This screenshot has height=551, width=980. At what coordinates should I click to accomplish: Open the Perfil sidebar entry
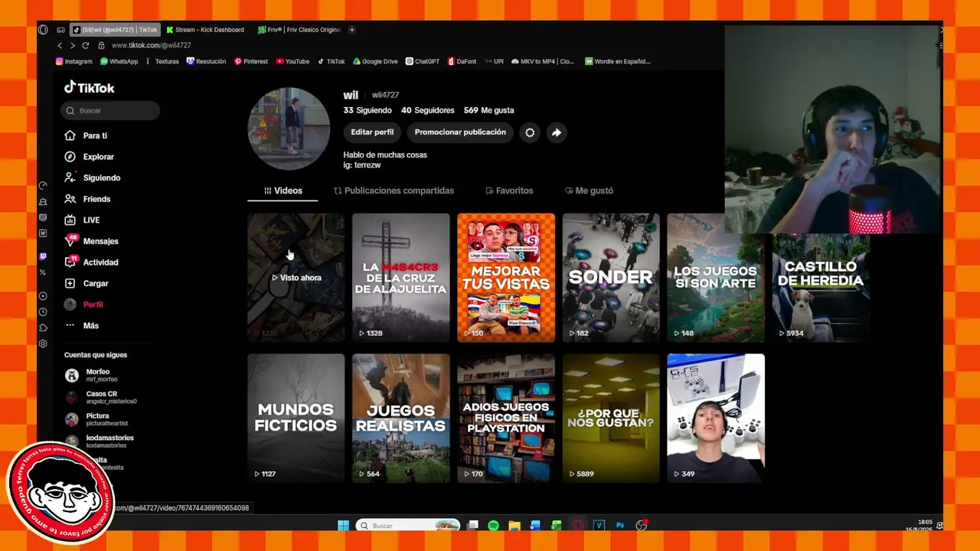(83, 305)
